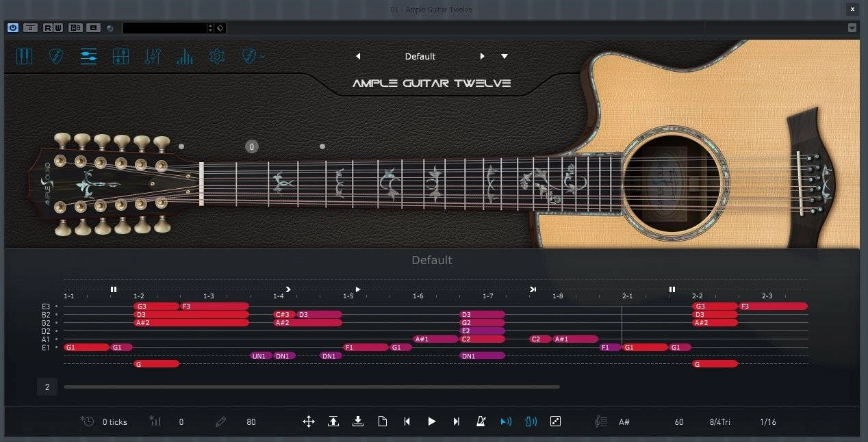Click the diamond preset manager icon
The width and height of the screenshot is (868, 442).
220,28
